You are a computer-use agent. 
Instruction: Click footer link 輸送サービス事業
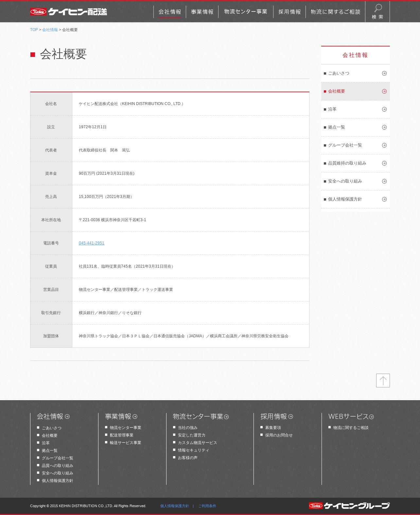tap(126, 443)
